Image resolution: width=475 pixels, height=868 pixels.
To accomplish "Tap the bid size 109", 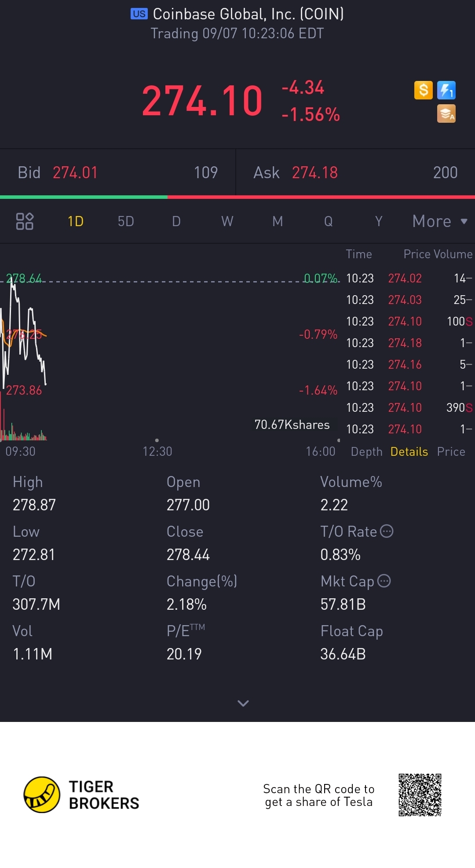I will tap(206, 172).
